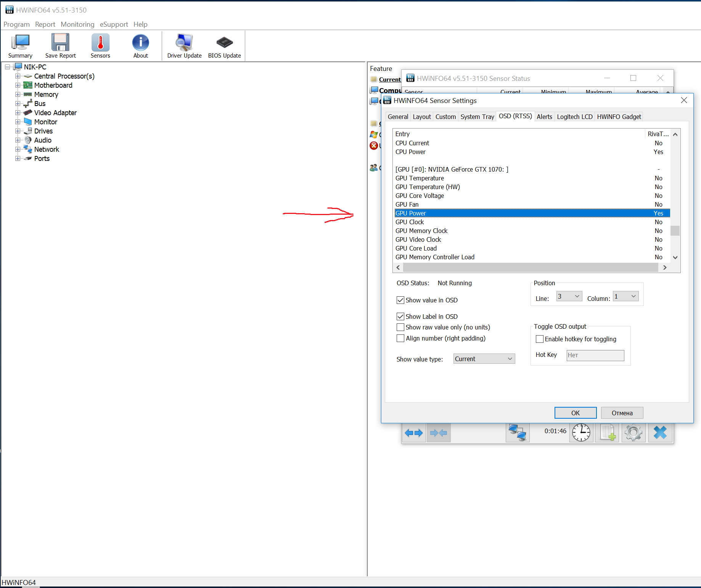
Task: Switch to the Custom tab
Action: (445, 117)
